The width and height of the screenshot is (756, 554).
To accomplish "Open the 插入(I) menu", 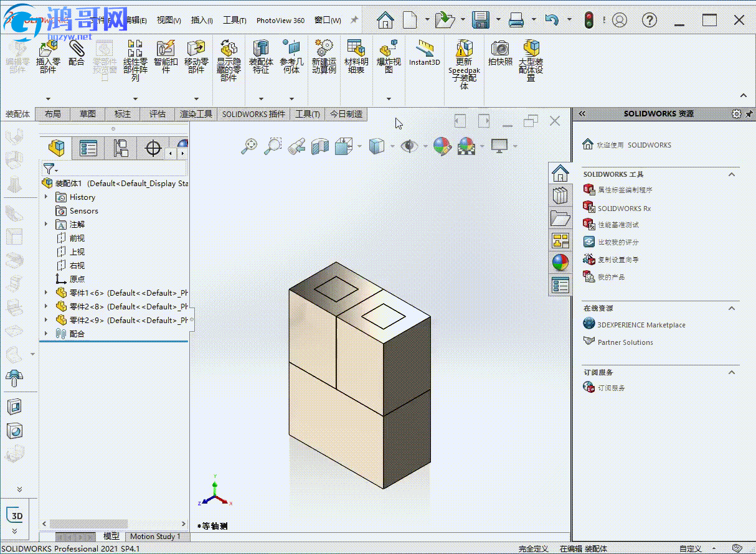I will tap(202, 20).
